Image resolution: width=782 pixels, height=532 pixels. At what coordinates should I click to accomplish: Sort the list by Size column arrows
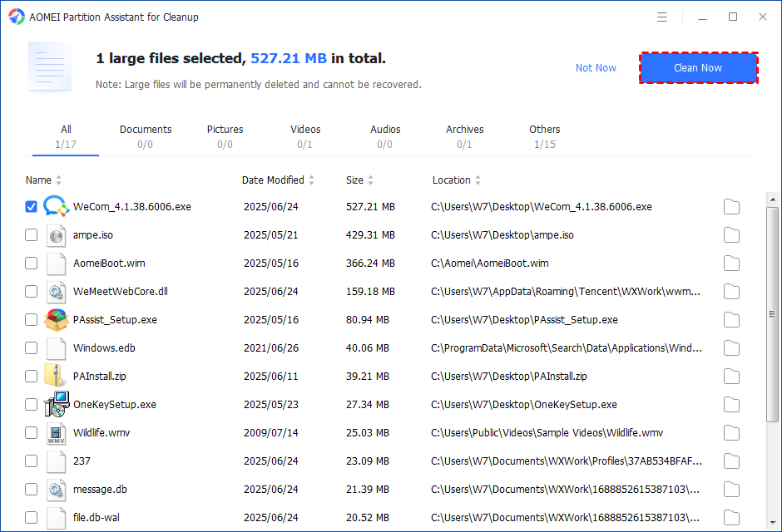click(370, 180)
